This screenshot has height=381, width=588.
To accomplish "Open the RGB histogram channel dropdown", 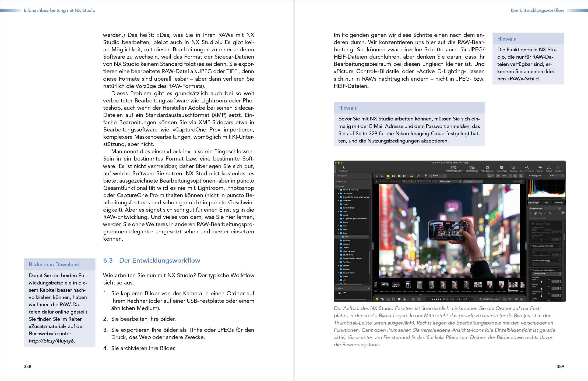I will tap(556, 176).
